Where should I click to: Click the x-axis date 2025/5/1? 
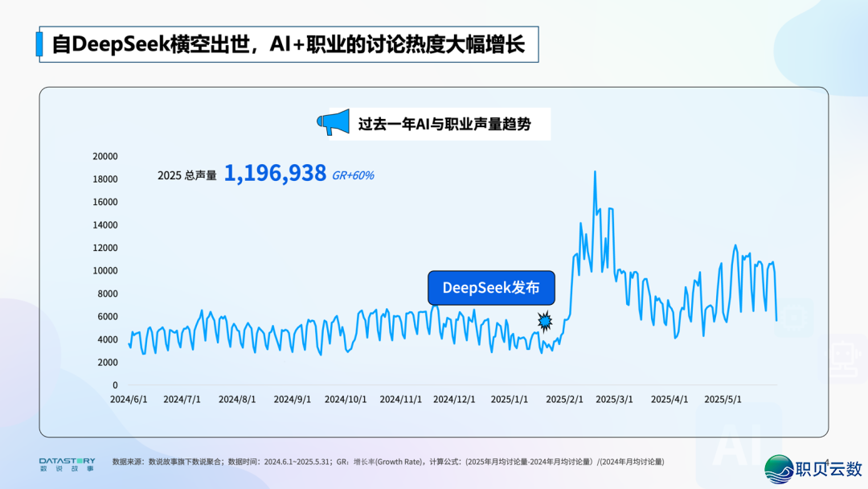click(723, 399)
